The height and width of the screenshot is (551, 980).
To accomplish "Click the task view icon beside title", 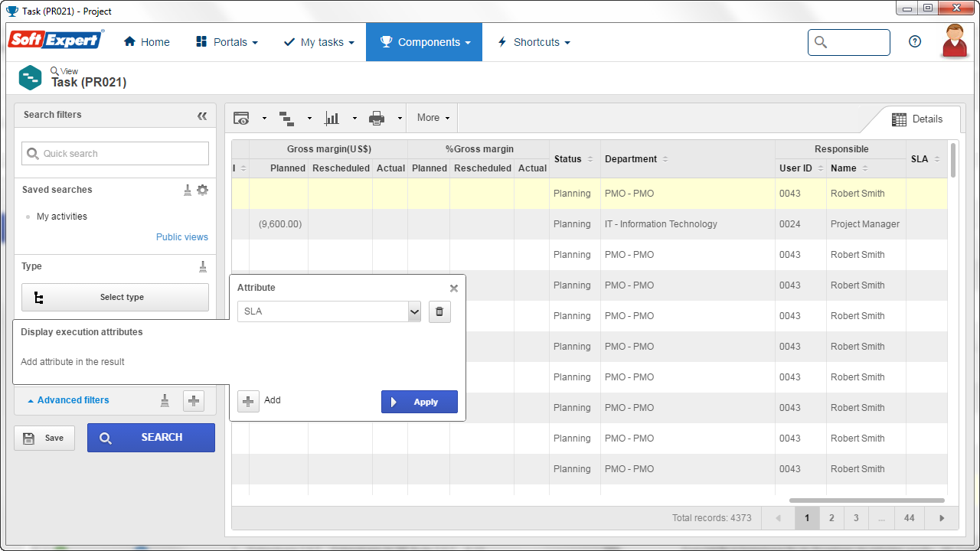I will pos(31,77).
